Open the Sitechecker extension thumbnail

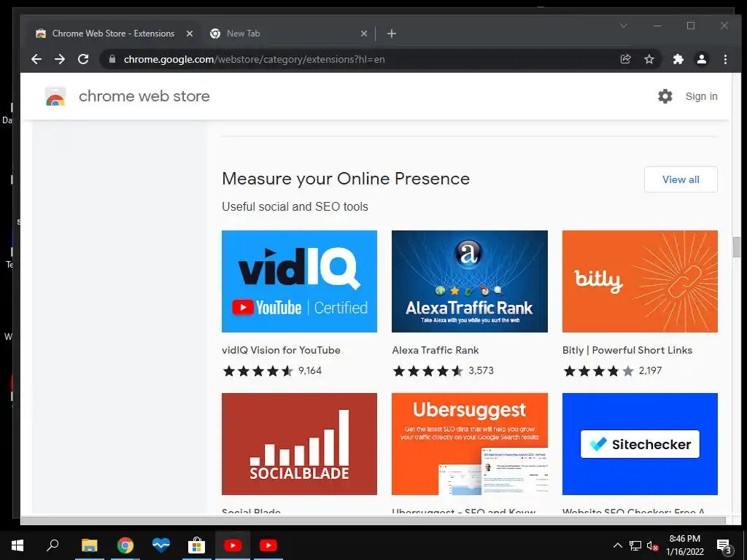[640, 444]
